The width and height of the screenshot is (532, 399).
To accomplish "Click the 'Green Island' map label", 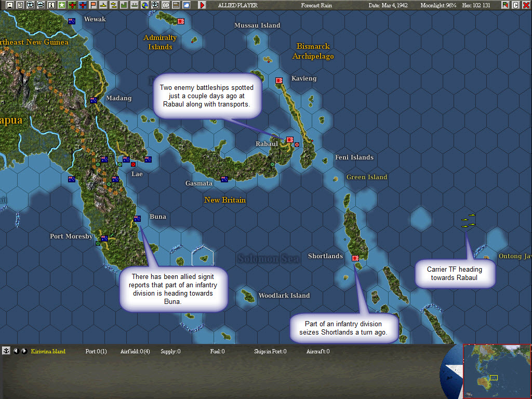I will [x=367, y=177].
